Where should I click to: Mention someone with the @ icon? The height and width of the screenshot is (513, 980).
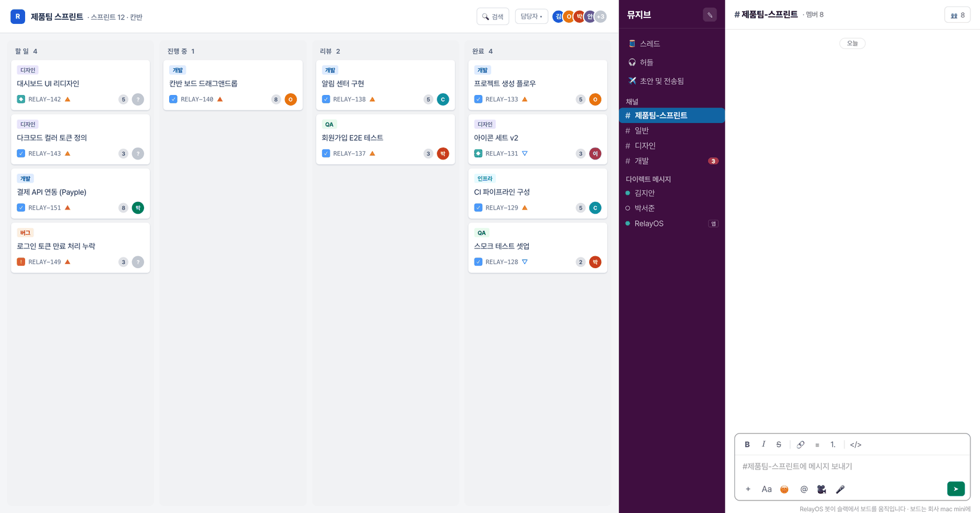[804, 489]
